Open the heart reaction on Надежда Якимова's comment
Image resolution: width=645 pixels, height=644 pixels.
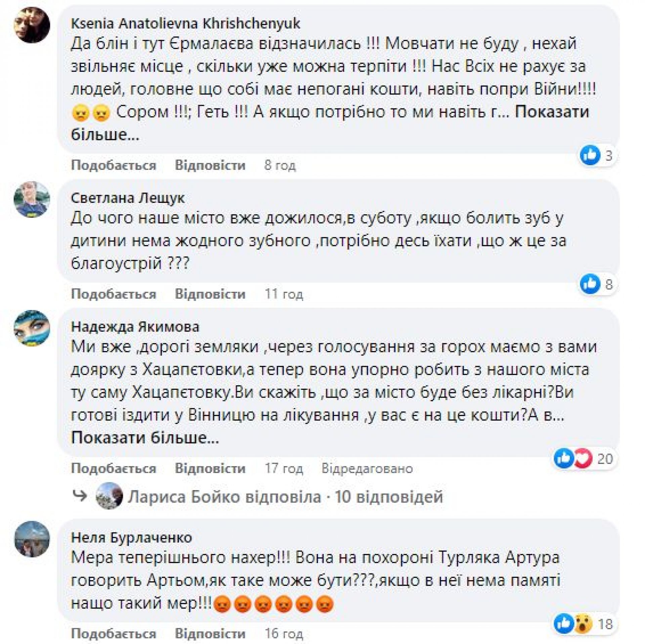tap(583, 458)
